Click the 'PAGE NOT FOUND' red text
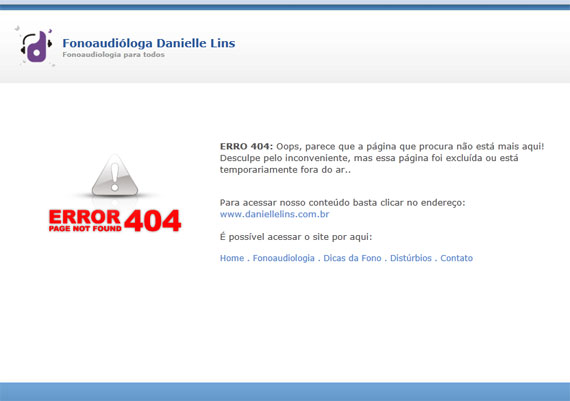The height and width of the screenshot is (401, 570). [85, 229]
